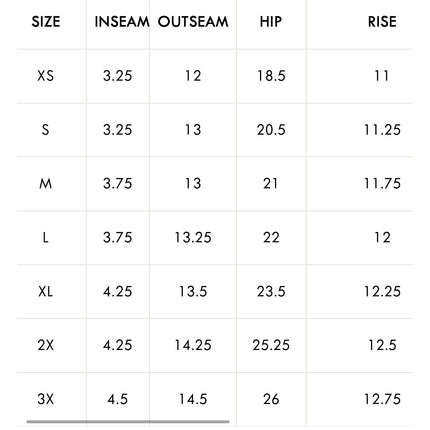Click the 3X size row label
The width and height of the screenshot is (430, 430).
pos(46,399)
